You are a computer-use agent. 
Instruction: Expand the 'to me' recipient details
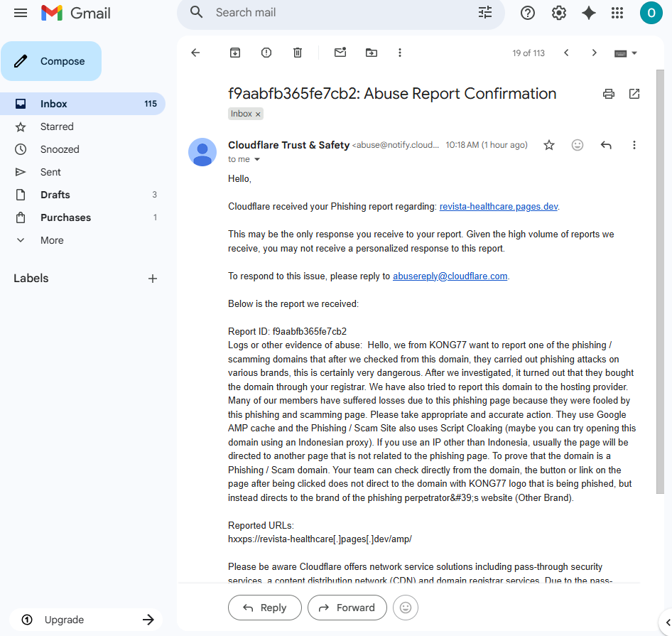coord(257,160)
